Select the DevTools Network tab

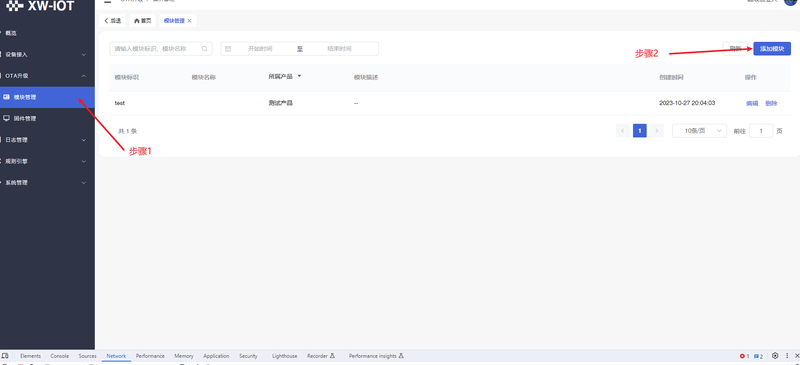116,356
